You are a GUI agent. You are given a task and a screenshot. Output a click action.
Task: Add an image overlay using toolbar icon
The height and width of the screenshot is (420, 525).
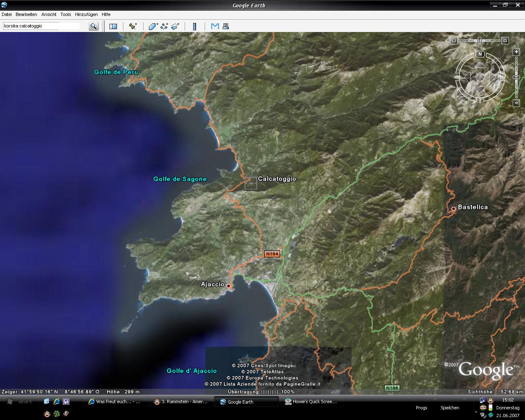click(175, 26)
